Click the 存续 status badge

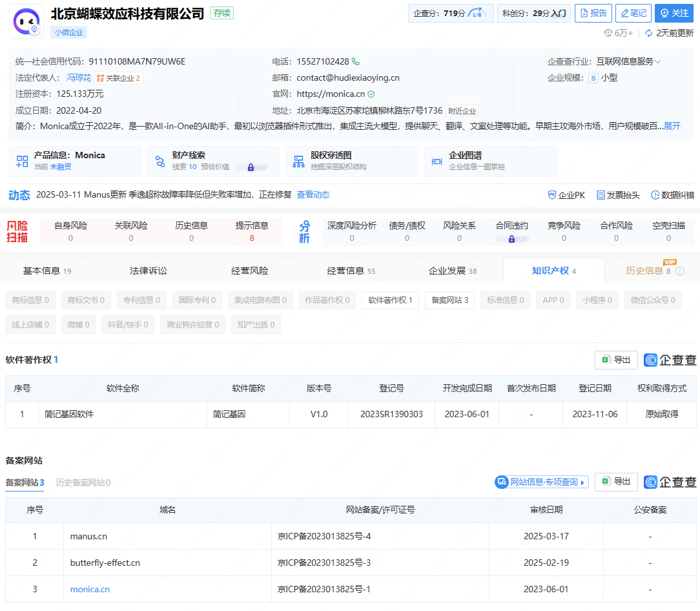pyautogui.click(x=222, y=13)
